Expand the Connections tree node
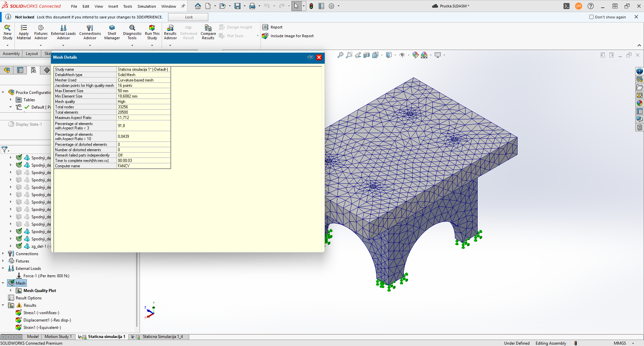This screenshot has height=346, width=644. click(x=3, y=254)
